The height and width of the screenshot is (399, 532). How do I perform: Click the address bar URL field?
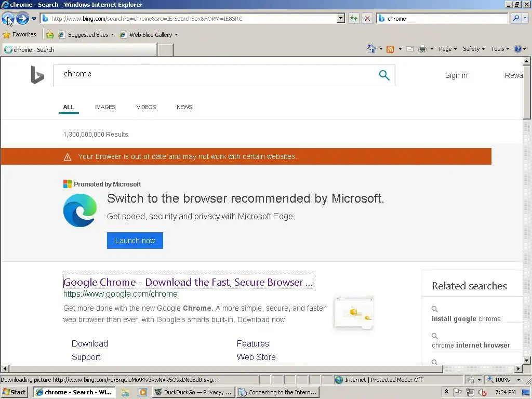[x=189, y=19]
